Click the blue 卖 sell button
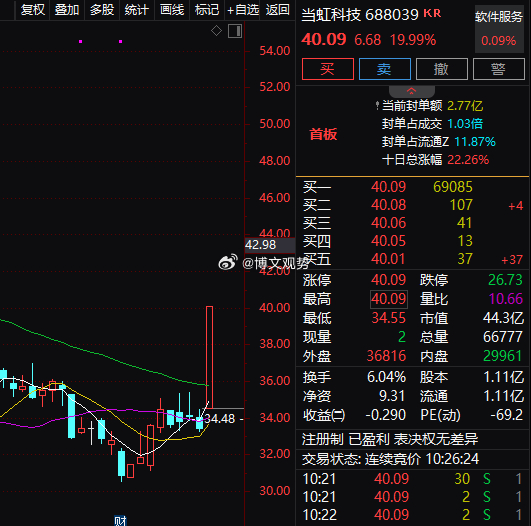Image resolution: width=531 pixels, height=526 pixels. [x=384, y=69]
